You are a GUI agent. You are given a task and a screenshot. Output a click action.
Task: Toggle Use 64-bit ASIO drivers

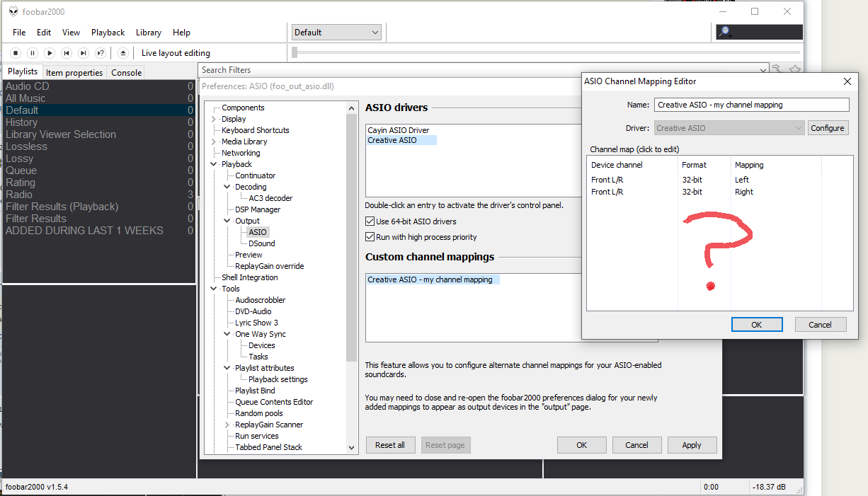coord(370,221)
